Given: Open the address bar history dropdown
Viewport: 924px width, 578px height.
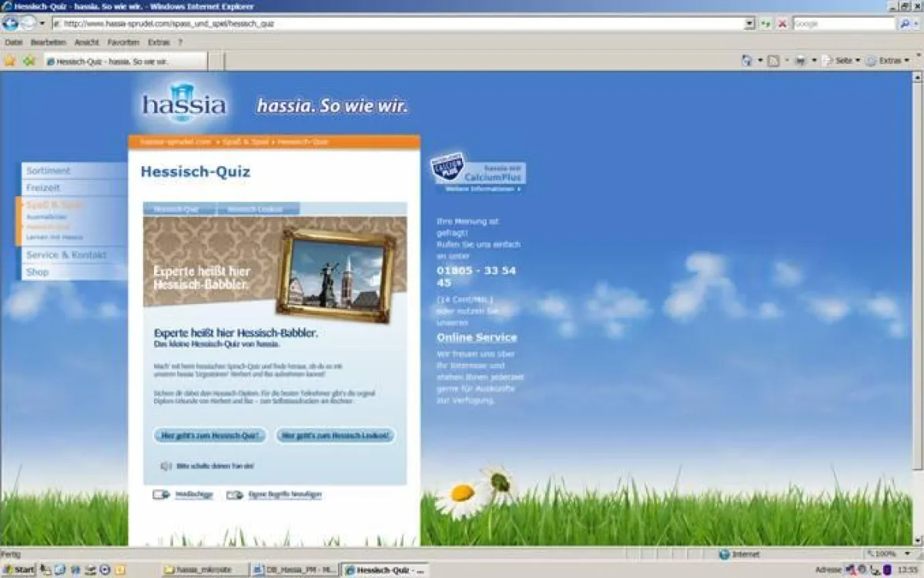Looking at the screenshot, I should pyautogui.click(x=748, y=23).
